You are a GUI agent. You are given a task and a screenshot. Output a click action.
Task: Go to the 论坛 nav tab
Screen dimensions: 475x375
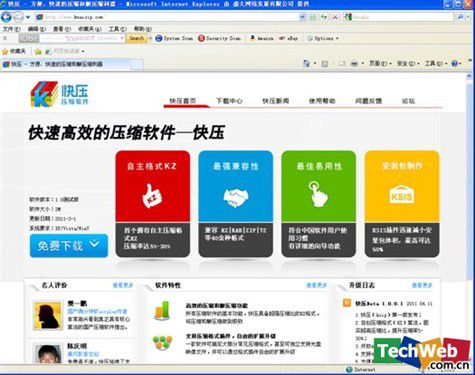click(x=408, y=101)
